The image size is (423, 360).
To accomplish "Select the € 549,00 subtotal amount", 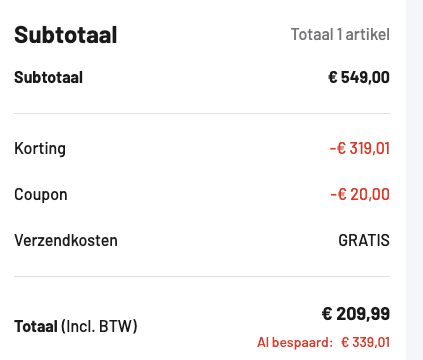I will 359,77.
